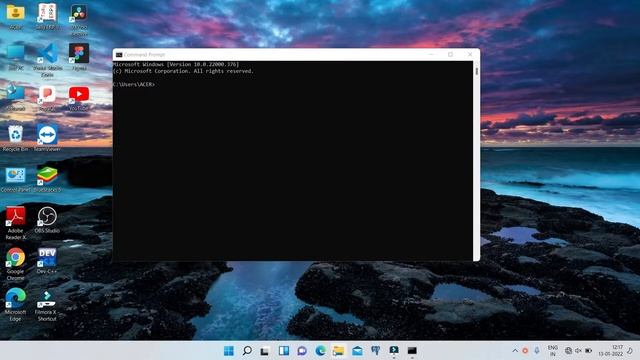Click the muted volume tray icon
The image size is (640, 360).
click(578, 351)
